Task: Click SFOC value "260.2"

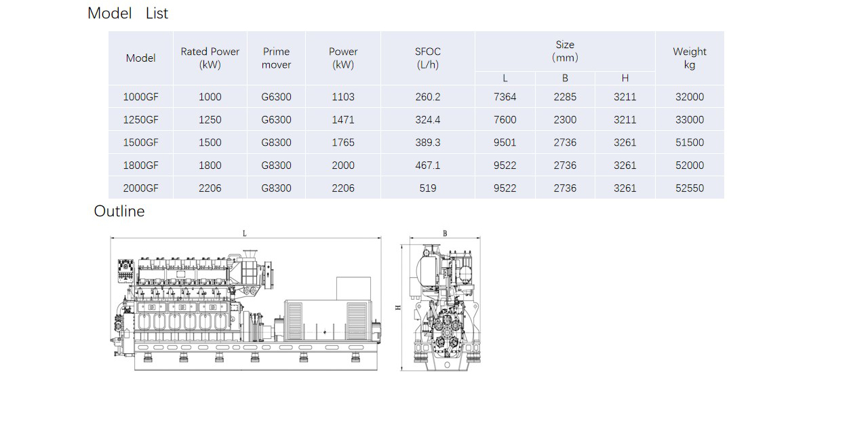Action: (x=428, y=97)
